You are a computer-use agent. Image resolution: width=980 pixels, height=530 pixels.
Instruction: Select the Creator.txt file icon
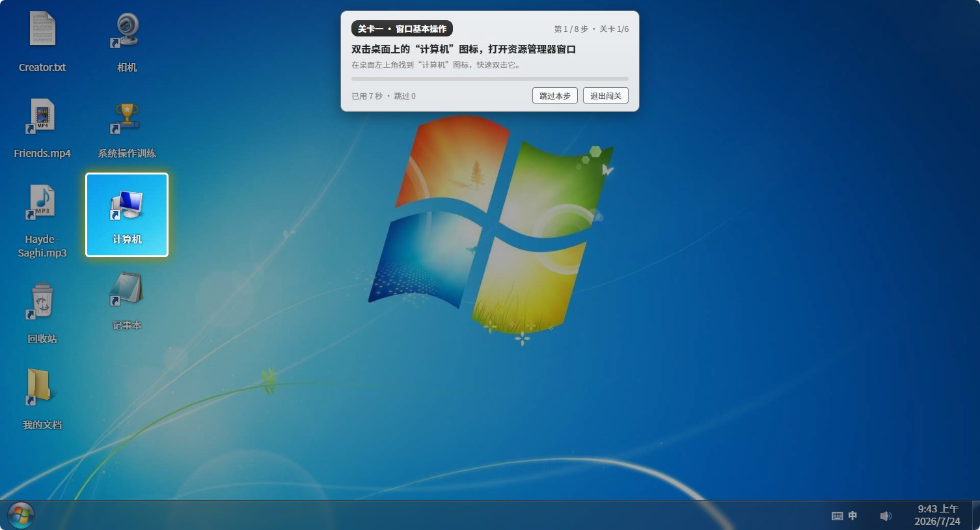point(42,43)
